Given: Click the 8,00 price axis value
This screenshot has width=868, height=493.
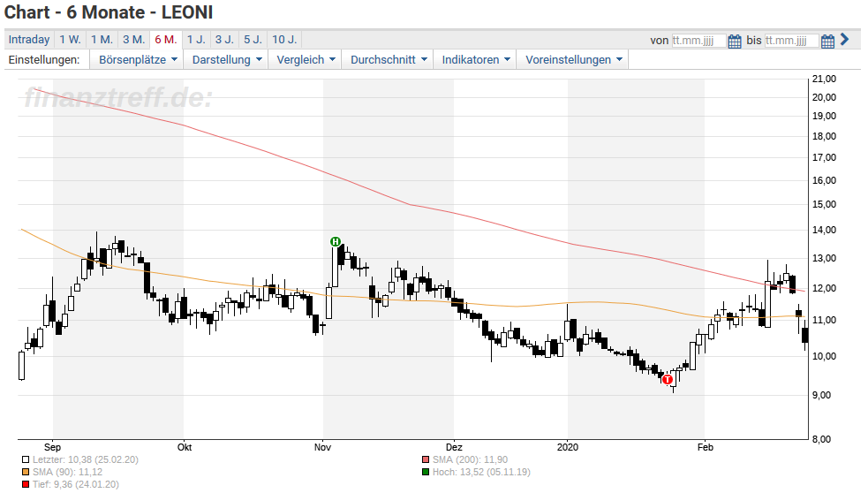Looking at the screenshot, I should pos(821,439).
